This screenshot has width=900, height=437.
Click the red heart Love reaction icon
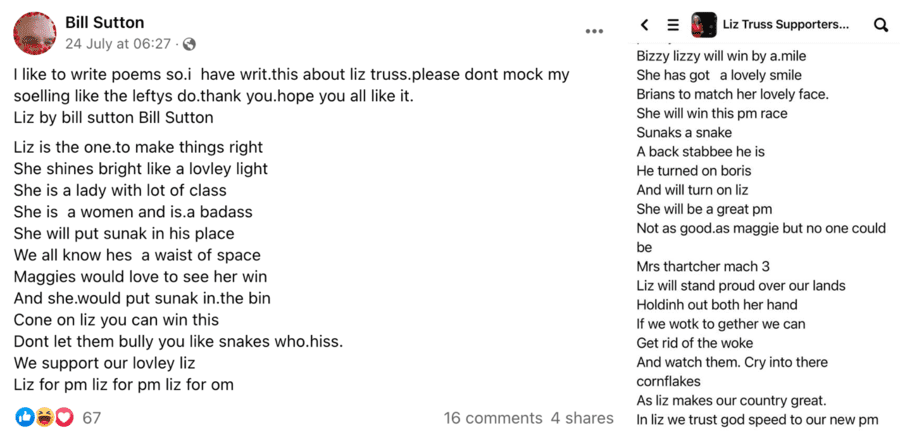pyautogui.click(x=64, y=417)
